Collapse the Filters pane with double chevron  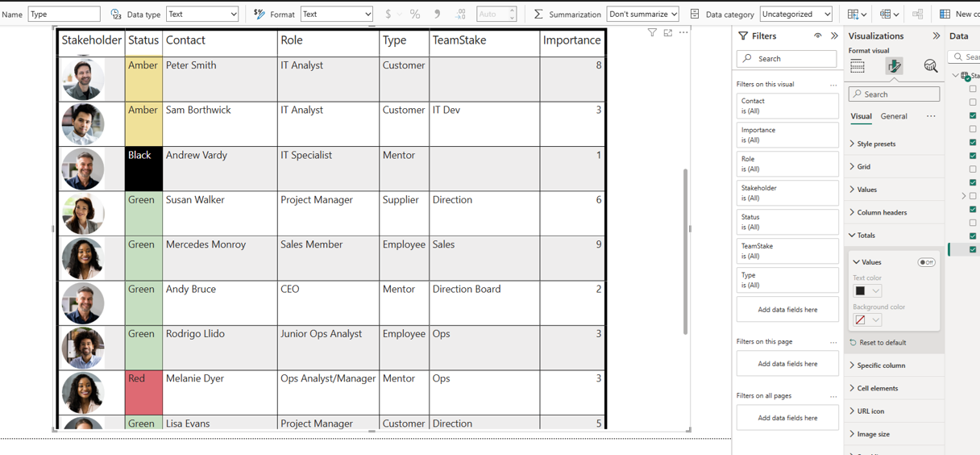point(834,36)
